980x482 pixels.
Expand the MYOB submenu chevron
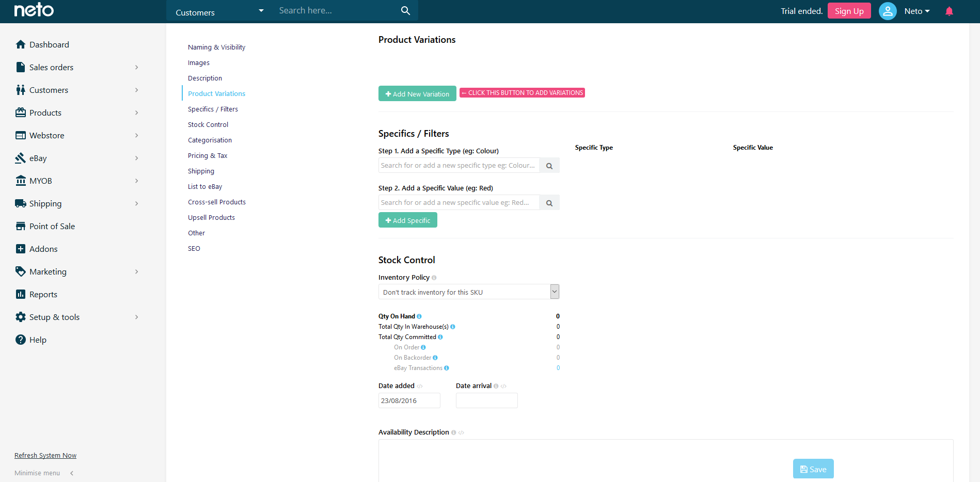pos(137,181)
